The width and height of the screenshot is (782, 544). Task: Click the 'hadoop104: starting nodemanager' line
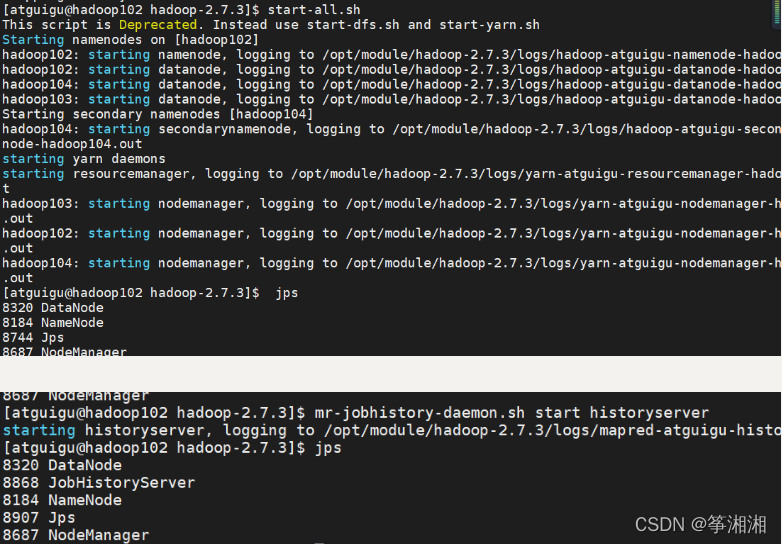coord(391,263)
